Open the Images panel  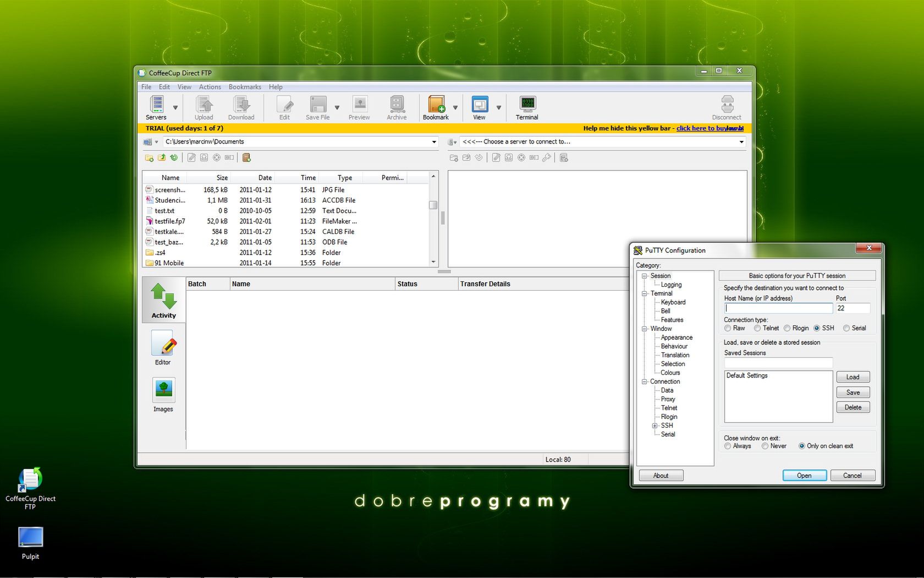[163, 395]
